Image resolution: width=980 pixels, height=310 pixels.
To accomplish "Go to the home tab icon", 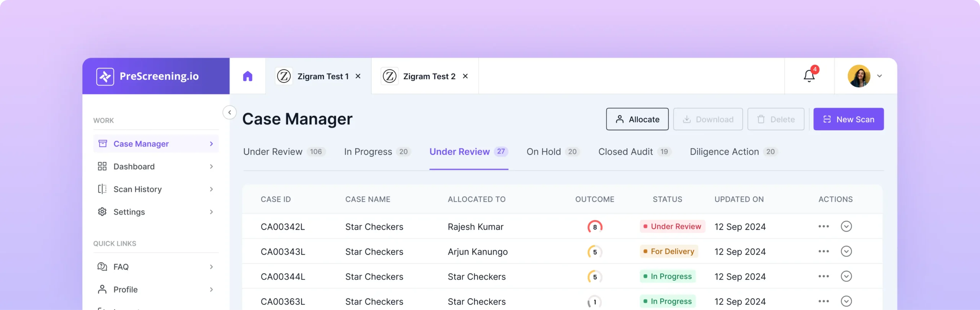I will pos(248,76).
